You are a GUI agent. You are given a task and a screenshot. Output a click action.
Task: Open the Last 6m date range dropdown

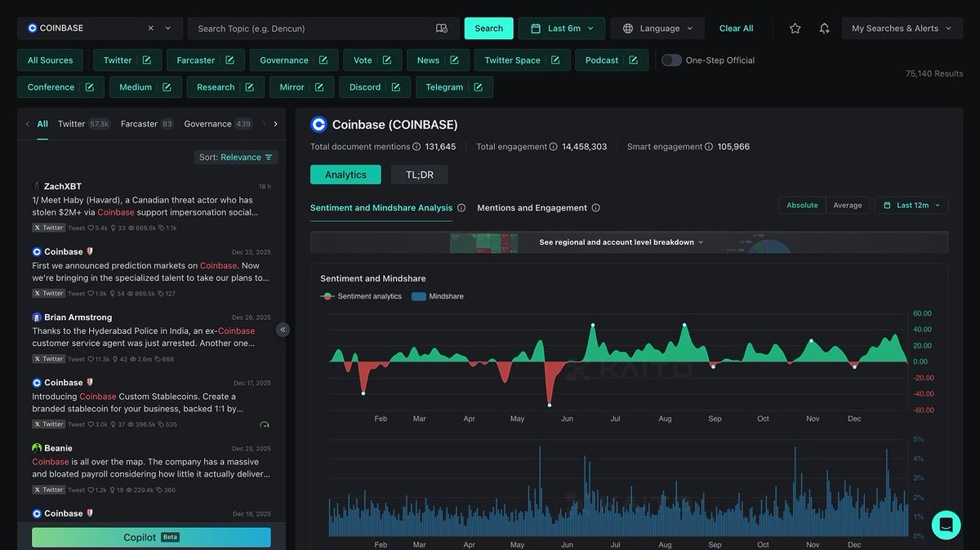point(561,27)
